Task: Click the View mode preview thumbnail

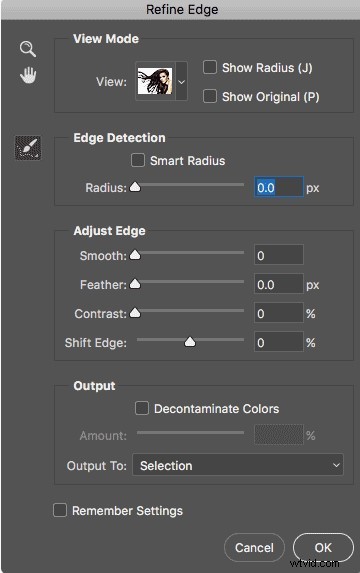Action: pos(155,81)
